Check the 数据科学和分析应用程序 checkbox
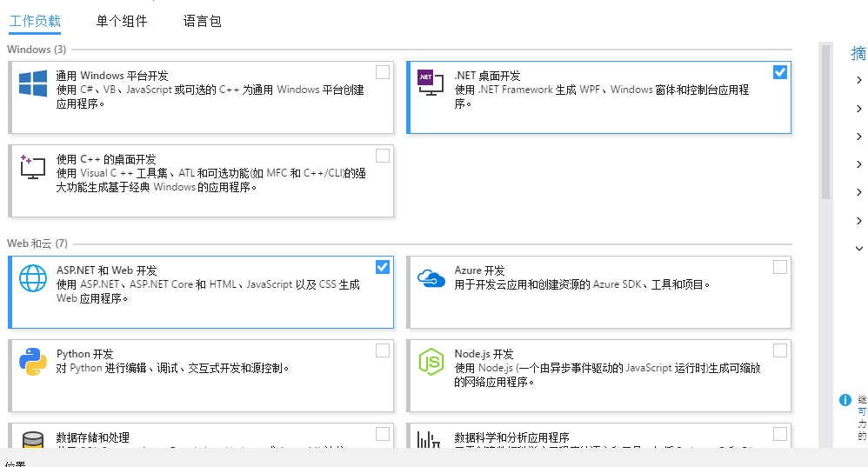This screenshot has height=467, width=868. pyautogui.click(x=780, y=434)
